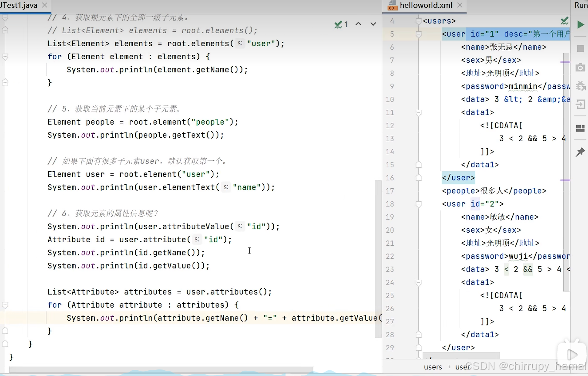
Task: Select the 'users' breadcrumb
Action: (x=433, y=367)
